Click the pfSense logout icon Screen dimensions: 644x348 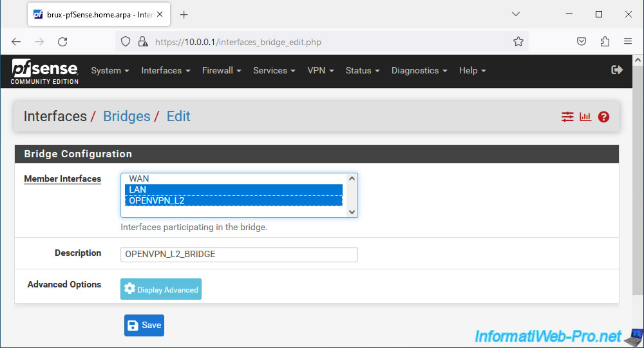(x=617, y=70)
